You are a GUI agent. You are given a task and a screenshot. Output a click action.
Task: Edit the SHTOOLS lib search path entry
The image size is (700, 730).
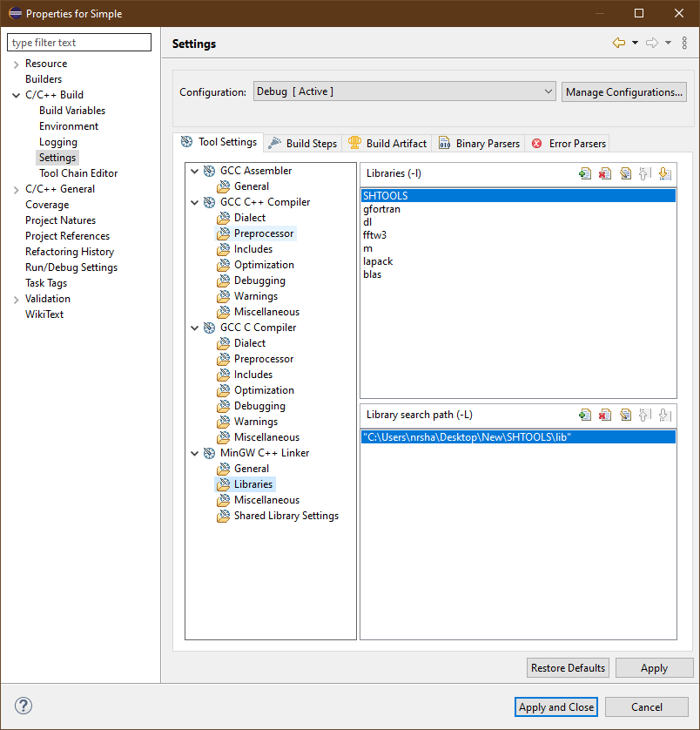[x=625, y=415]
